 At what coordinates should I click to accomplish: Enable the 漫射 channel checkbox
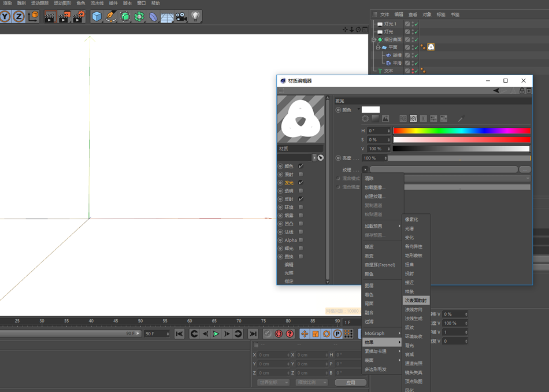301,175
